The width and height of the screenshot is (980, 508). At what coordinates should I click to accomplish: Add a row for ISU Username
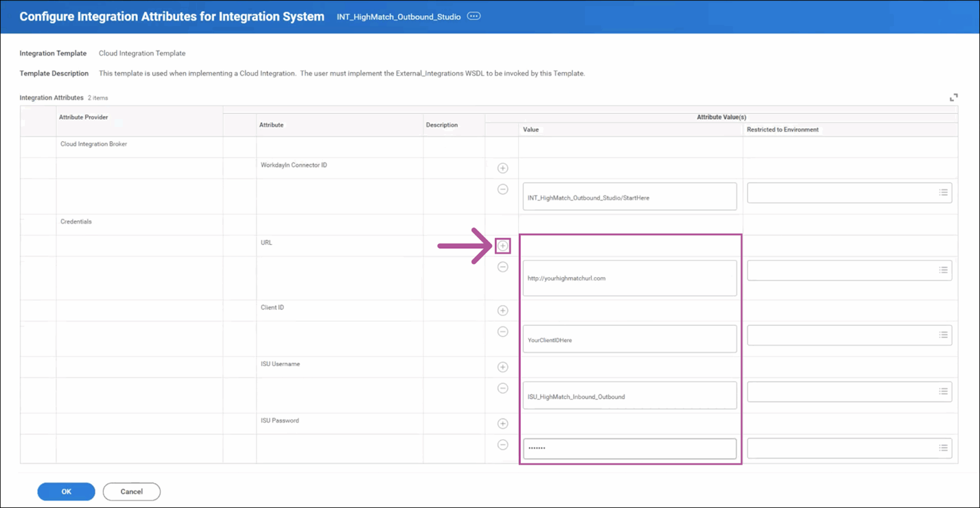tap(503, 367)
